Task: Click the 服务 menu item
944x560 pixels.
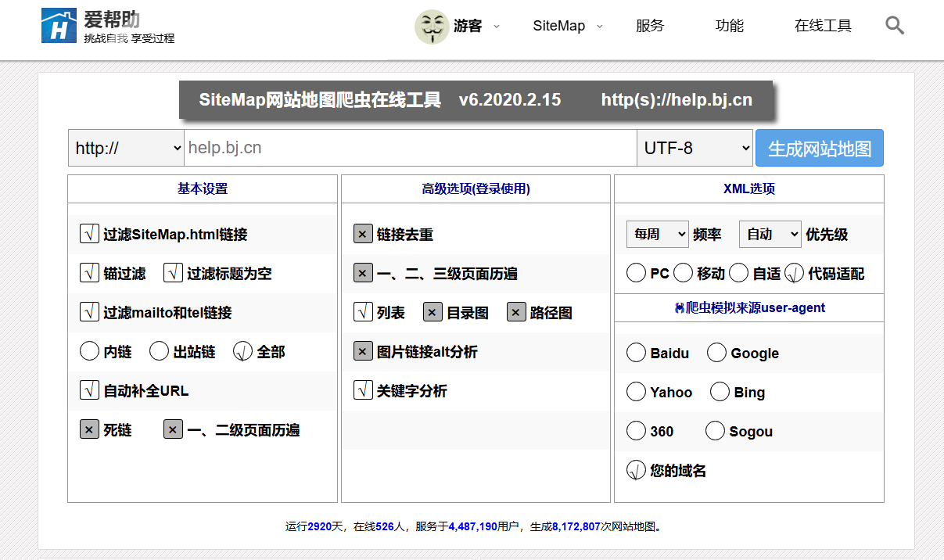Action: coord(650,25)
